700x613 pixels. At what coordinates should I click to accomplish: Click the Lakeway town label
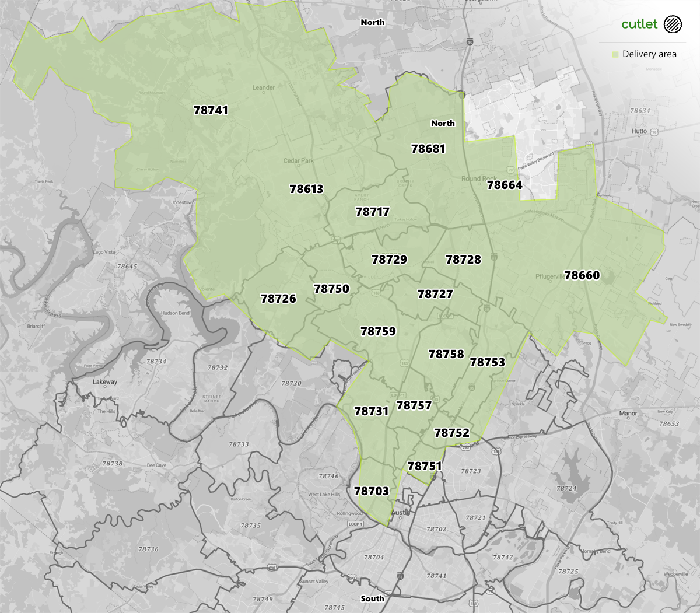pos(105,382)
